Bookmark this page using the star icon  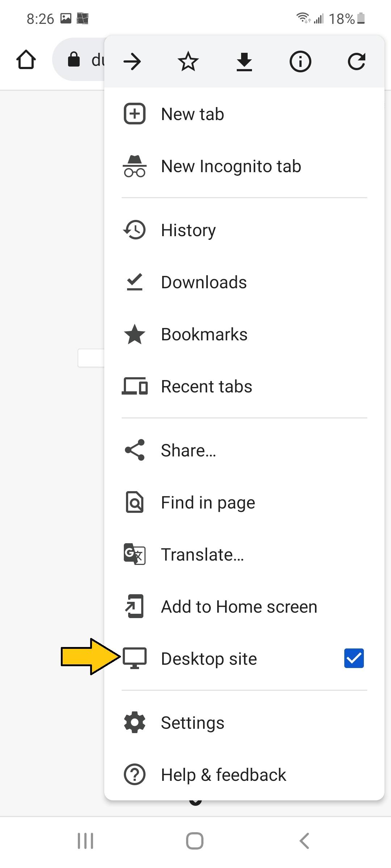(188, 61)
